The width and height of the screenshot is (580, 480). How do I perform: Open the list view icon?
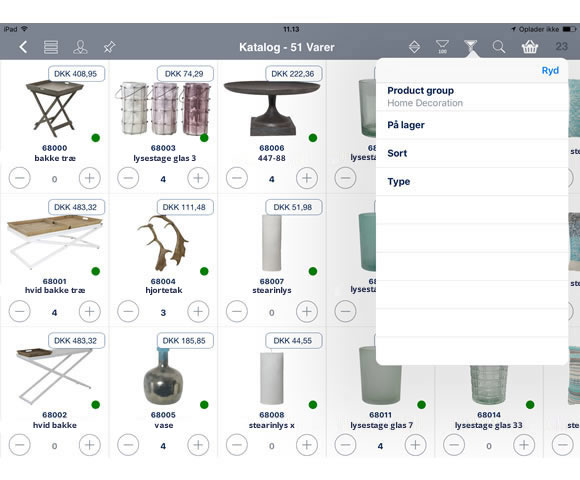tap(51, 47)
